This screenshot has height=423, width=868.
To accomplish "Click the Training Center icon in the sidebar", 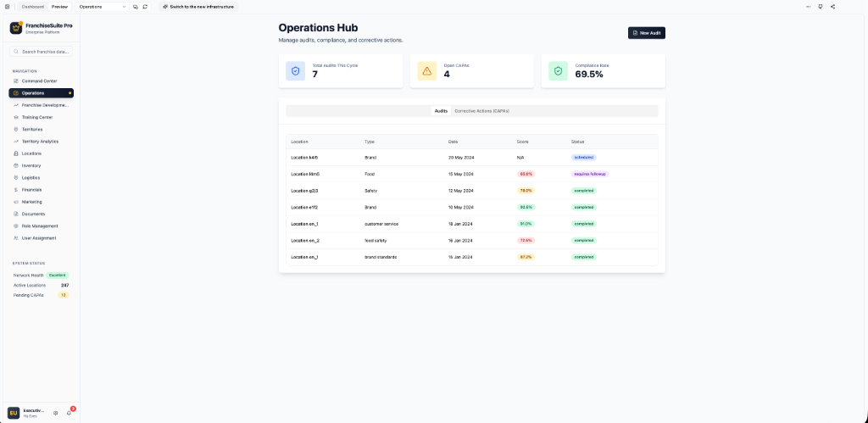I will [x=16, y=117].
